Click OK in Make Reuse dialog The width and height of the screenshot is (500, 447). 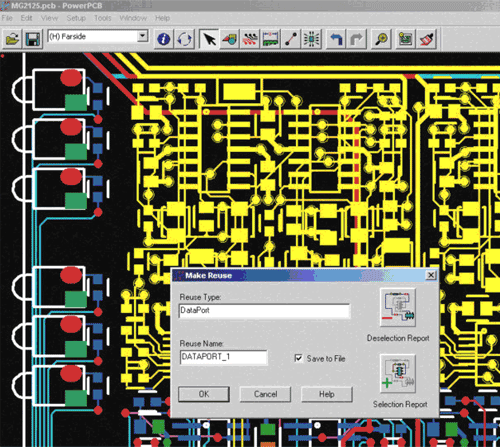tap(204, 394)
